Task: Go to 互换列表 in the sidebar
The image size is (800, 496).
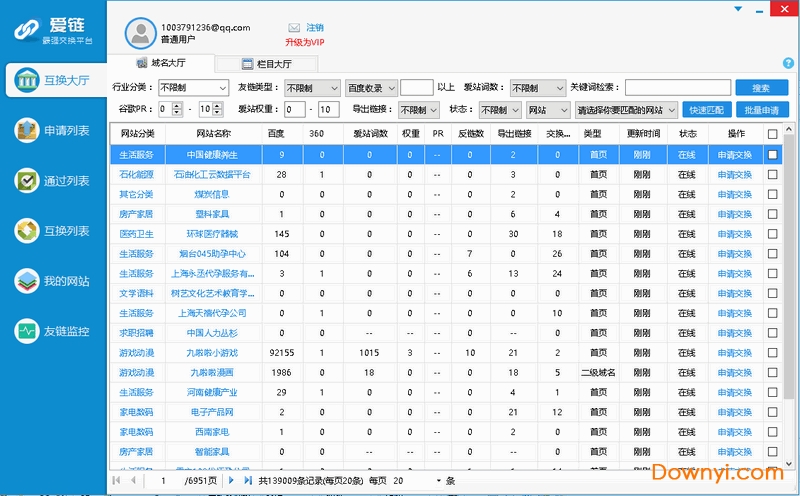Action: [54, 231]
